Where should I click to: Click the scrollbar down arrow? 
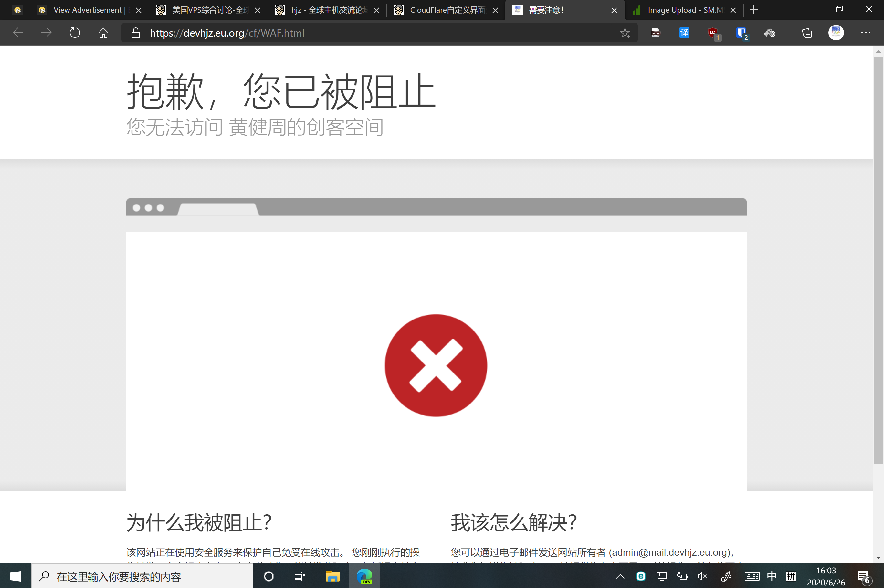(x=879, y=558)
